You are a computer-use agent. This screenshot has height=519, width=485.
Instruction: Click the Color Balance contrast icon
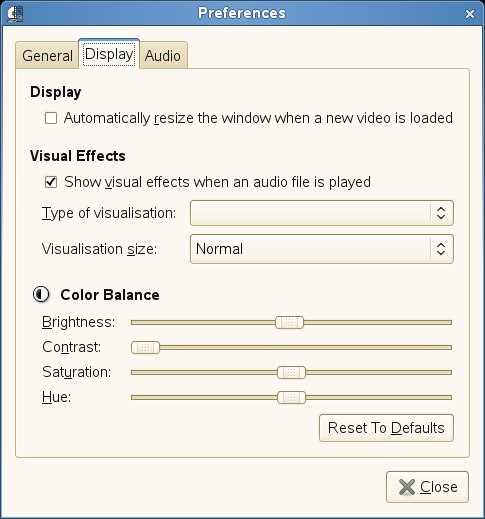pyautogui.click(x=41, y=295)
